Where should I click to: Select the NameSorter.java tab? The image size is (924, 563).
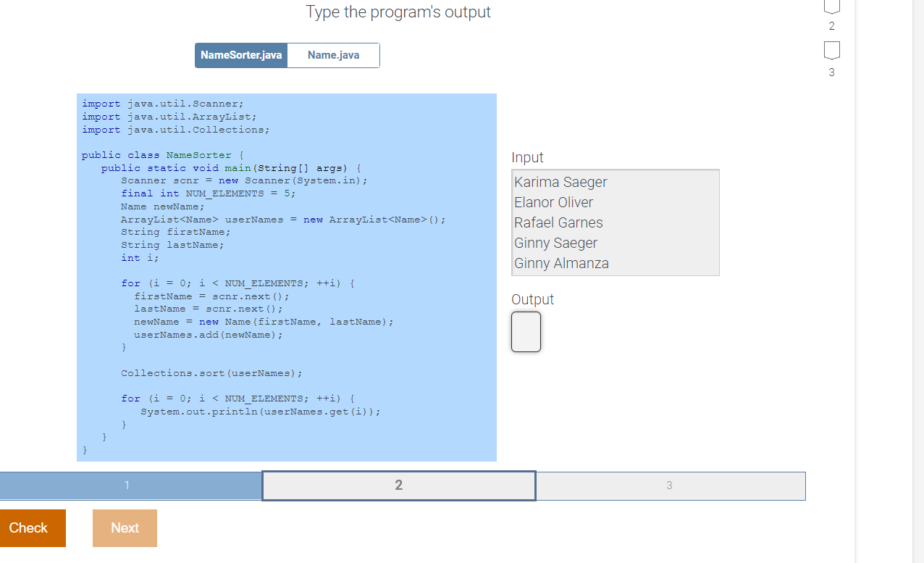pos(240,55)
